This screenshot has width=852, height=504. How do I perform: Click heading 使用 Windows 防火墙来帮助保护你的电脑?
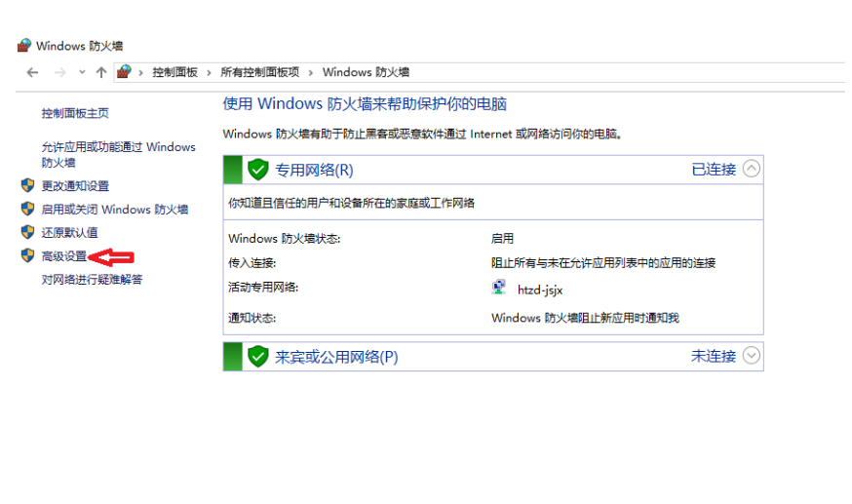365,103
